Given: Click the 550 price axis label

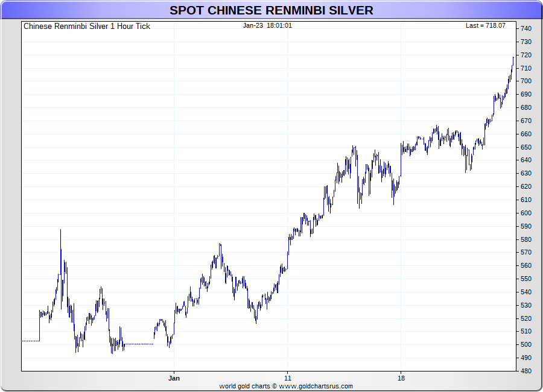Looking at the screenshot, I should click(x=526, y=279).
